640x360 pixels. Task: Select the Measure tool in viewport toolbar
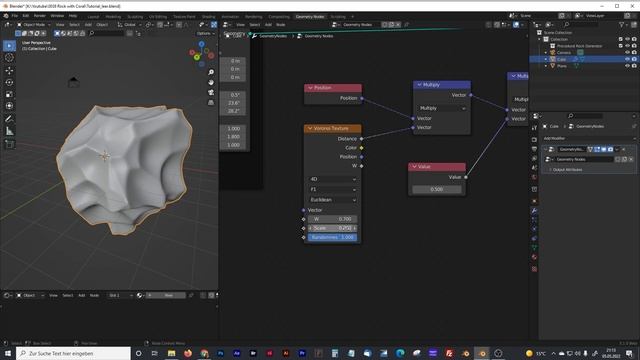point(9,131)
